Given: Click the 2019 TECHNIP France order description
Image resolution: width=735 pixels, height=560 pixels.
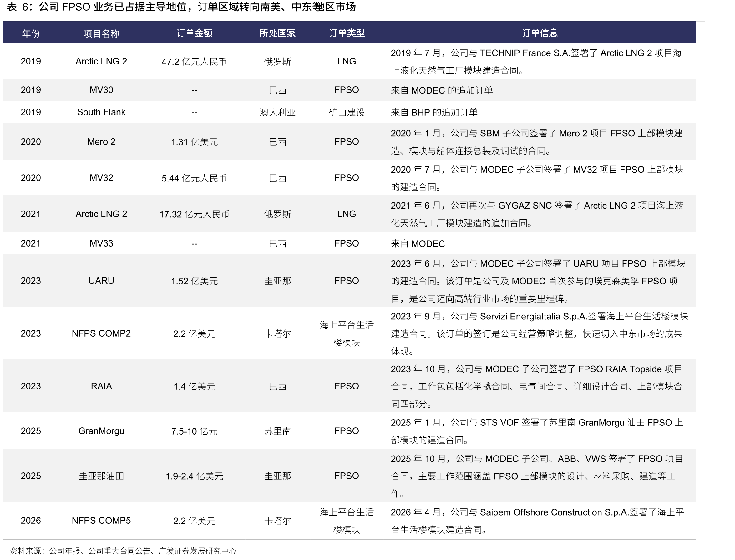Looking at the screenshot, I should click(536, 62).
